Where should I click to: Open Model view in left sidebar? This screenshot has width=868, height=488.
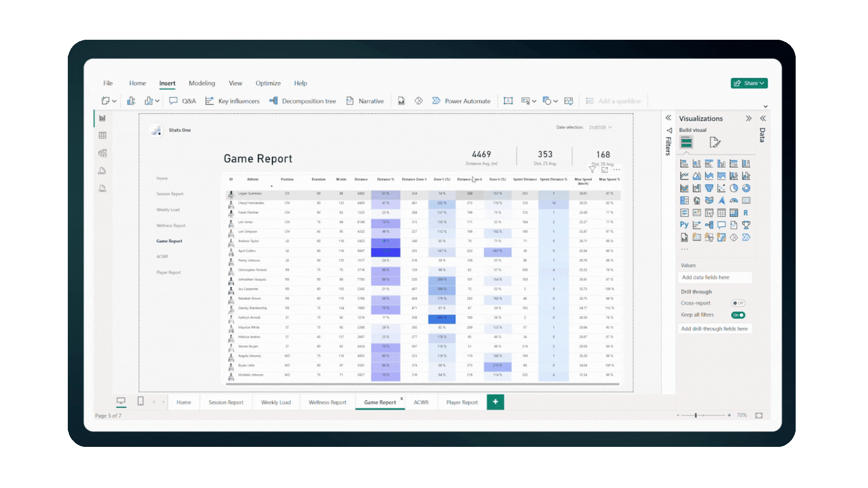[103, 153]
